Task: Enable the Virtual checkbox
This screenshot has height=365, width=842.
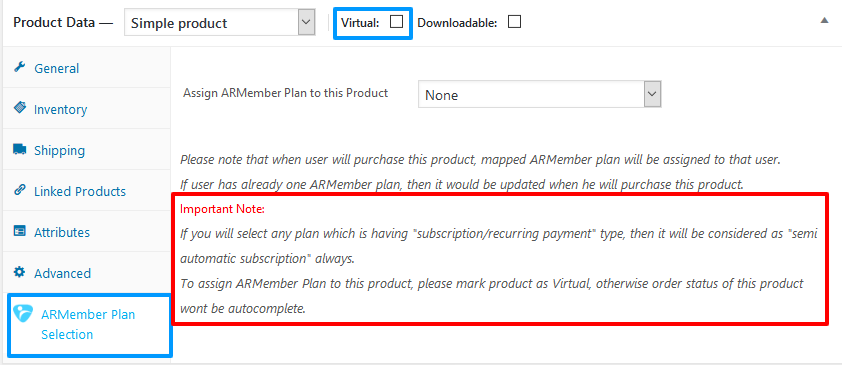Action: pyautogui.click(x=396, y=21)
